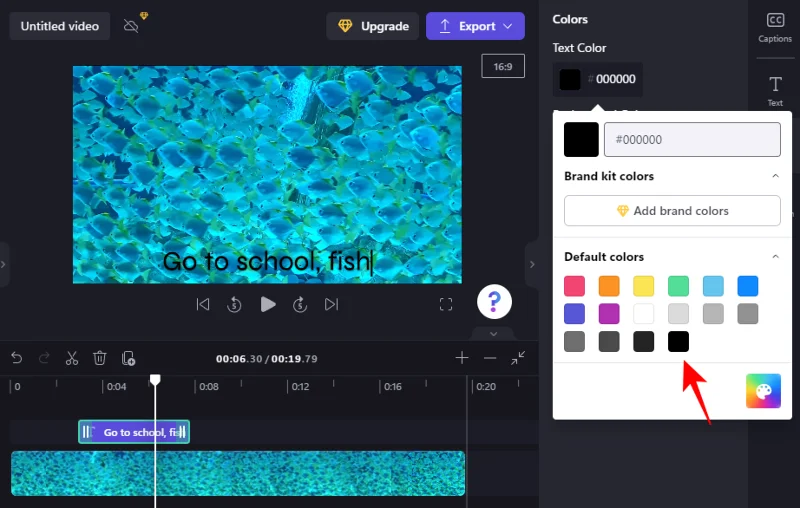Click the large black color preview
Image resolution: width=800 pixels, height=508 pixels.
(581, 139)
